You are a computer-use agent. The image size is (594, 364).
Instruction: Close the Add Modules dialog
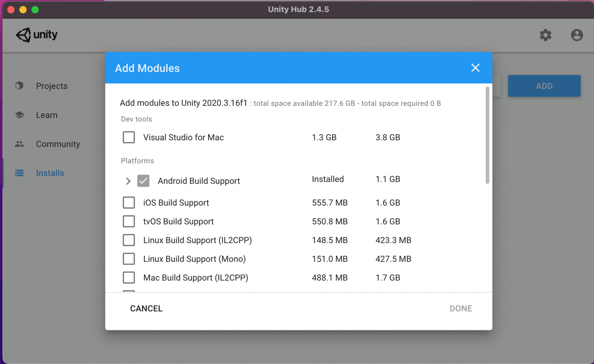coord(475,68)
